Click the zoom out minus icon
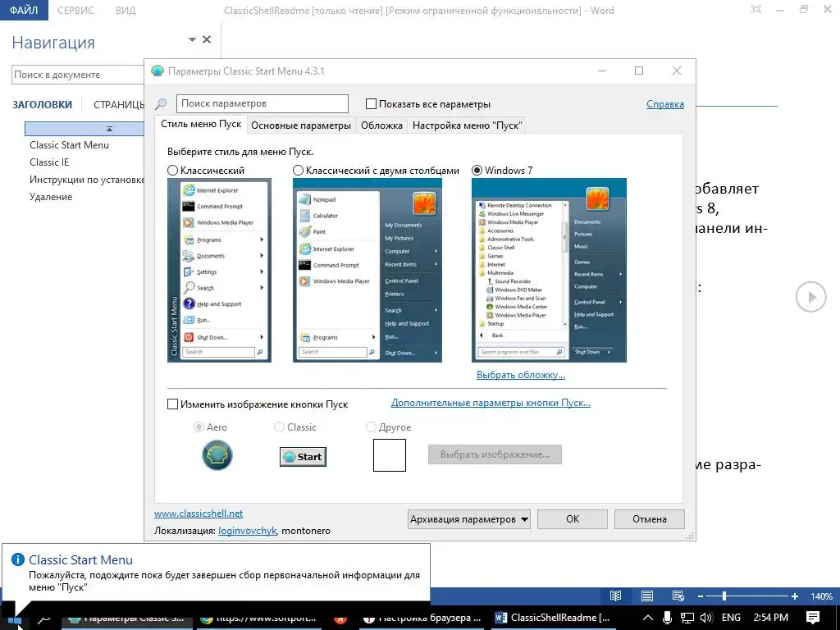Image resolution: width=840 pixels, height=630 pixels. coord(701,596)
